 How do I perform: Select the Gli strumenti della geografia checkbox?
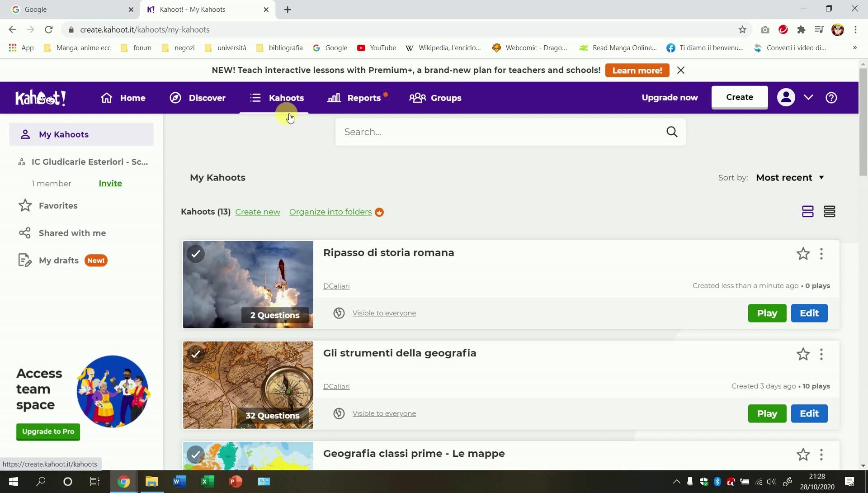point(196,354)
